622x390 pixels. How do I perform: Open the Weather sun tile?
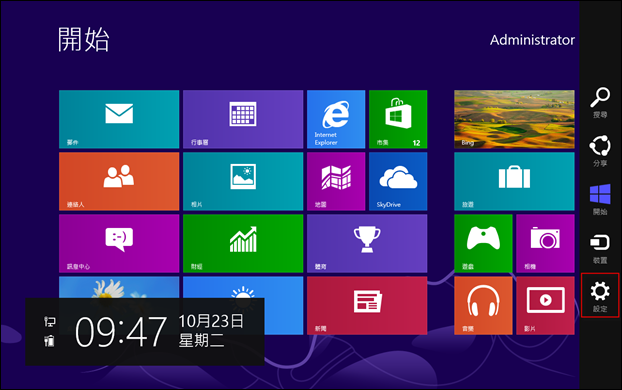tap(243, 287)
